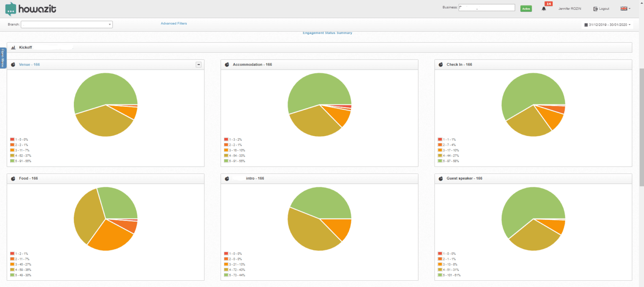Click Check In legend entry '2 - 7 - 4%'

point(447,145)
